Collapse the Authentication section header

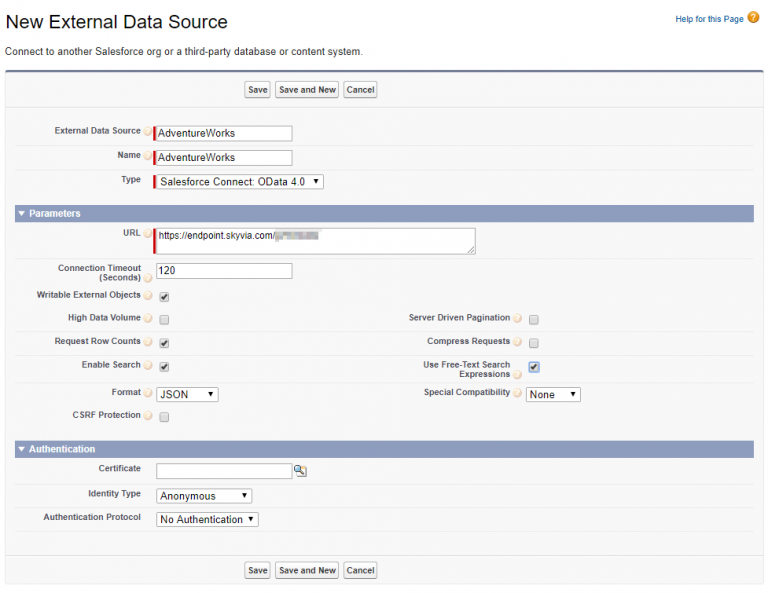(21, 450)
